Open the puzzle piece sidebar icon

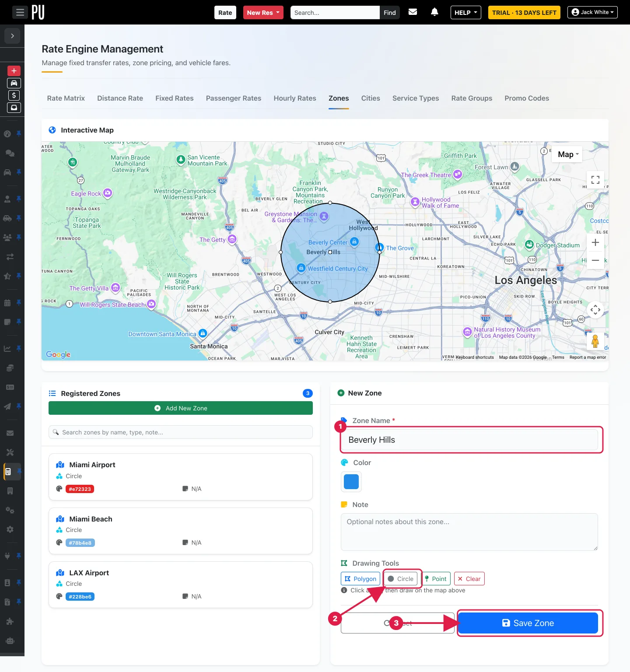[10, 621]
